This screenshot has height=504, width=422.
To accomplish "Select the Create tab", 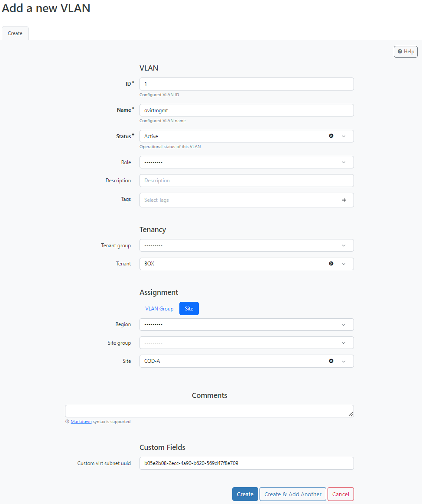I will [x=15, y=33].
